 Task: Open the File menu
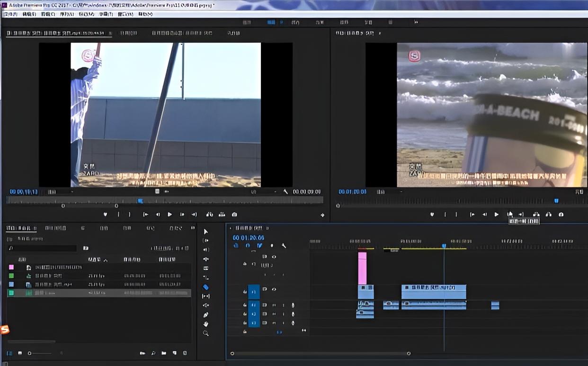click(x=9, y=14)
